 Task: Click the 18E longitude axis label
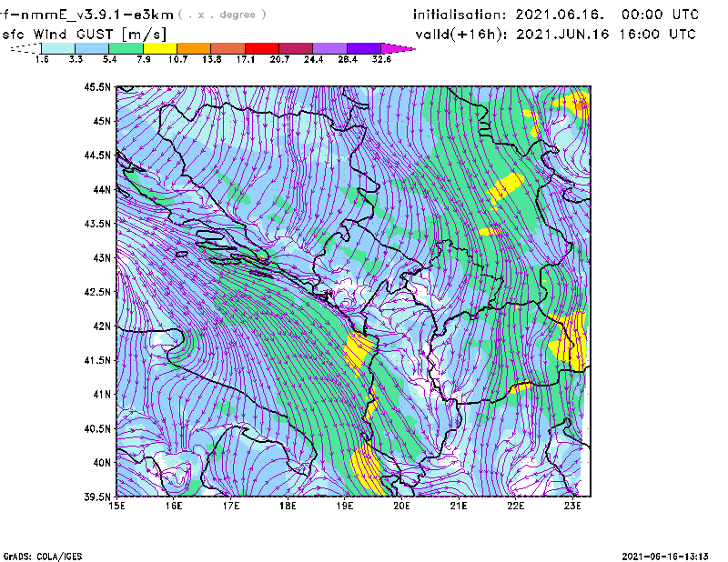coord(288,506)
